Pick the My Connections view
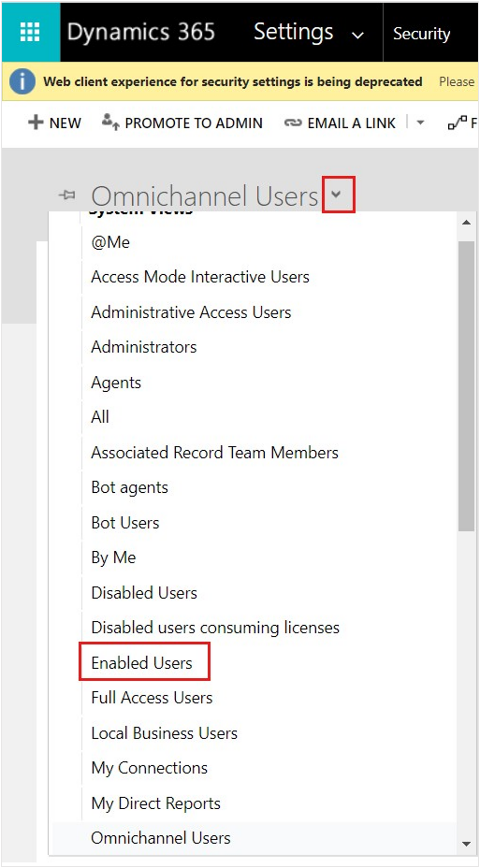The height and width of the screenshot is (868, 480). (149, 768)
